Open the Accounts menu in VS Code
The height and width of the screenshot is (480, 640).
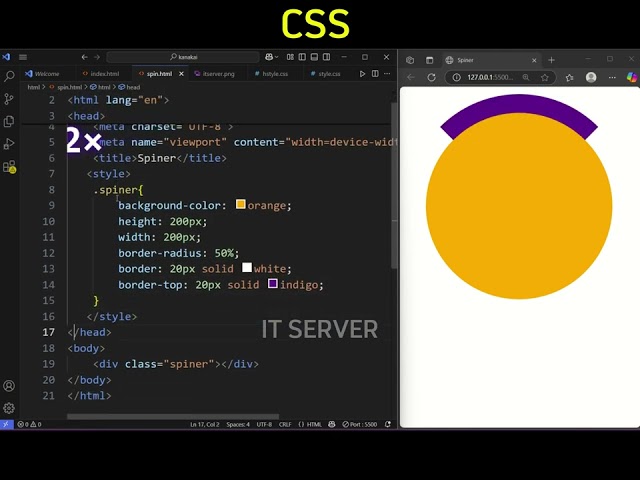(x=9, y=386)
